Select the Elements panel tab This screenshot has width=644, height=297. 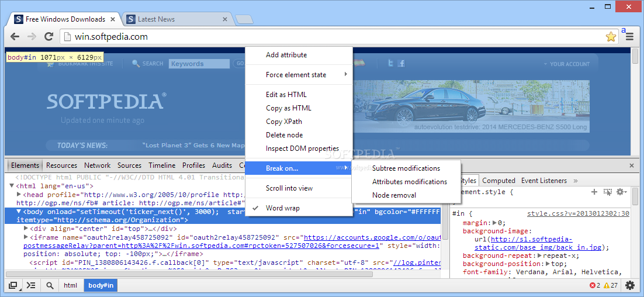pyautogui.click(x=25, y=165)
